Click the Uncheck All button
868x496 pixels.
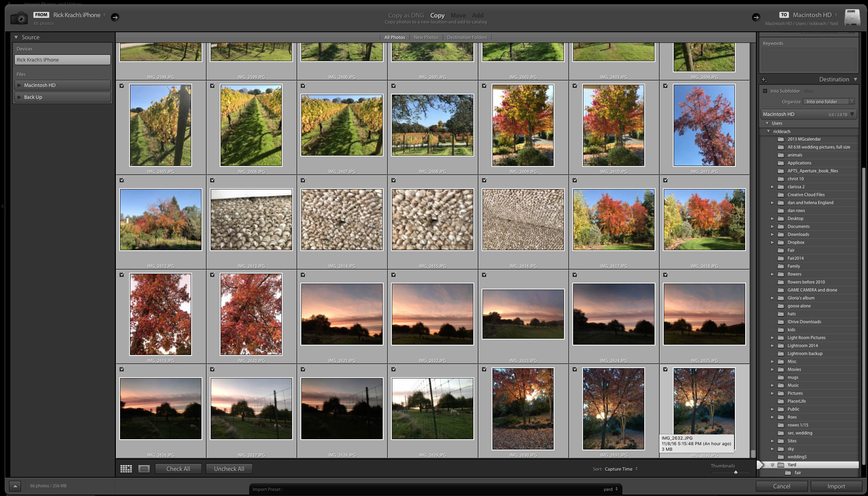[x=229, y=469]
